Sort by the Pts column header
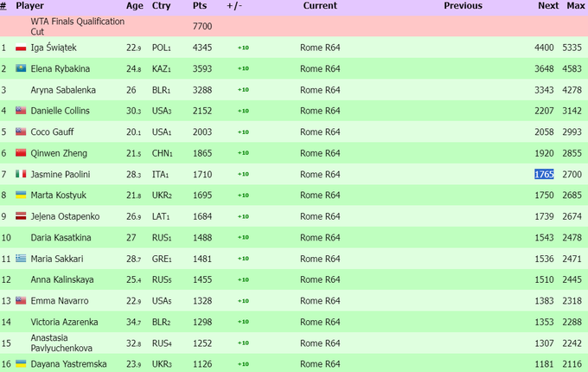This screenshot has height=372, width=588. pyautogui.click(x=201, y=6)
